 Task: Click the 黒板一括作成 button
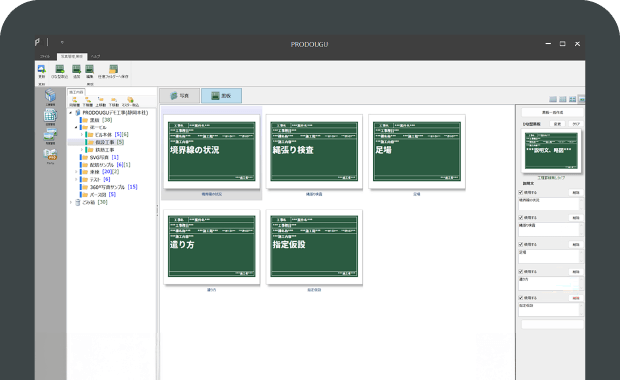552,113
